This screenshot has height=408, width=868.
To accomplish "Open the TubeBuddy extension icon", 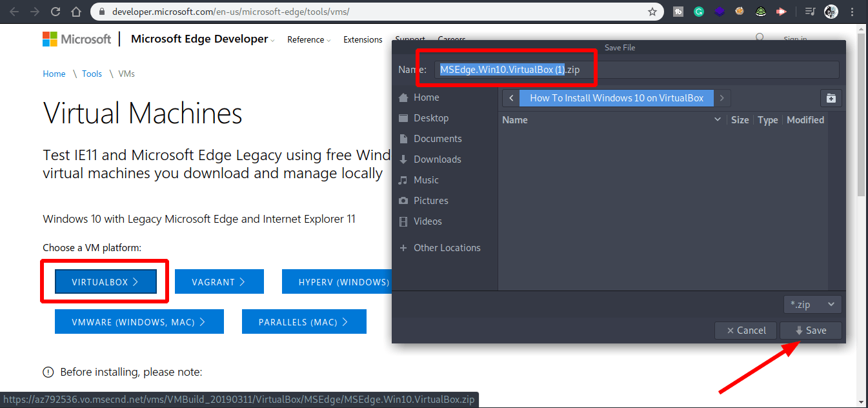I will click(678, 12).
